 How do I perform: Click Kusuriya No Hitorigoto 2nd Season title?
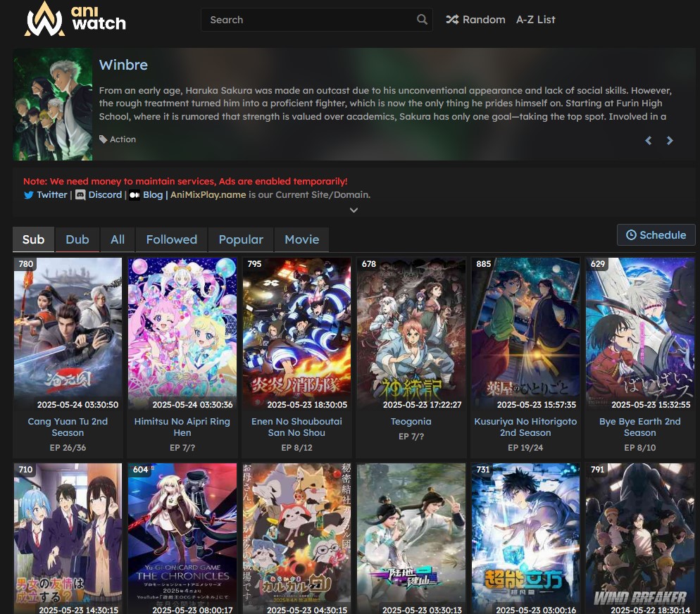pos(525,427)
